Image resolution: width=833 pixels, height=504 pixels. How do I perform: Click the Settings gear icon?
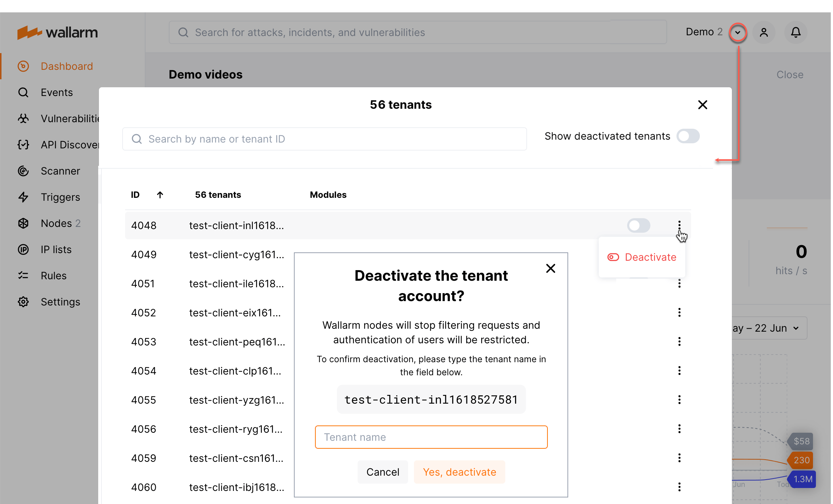pos(23,302)
